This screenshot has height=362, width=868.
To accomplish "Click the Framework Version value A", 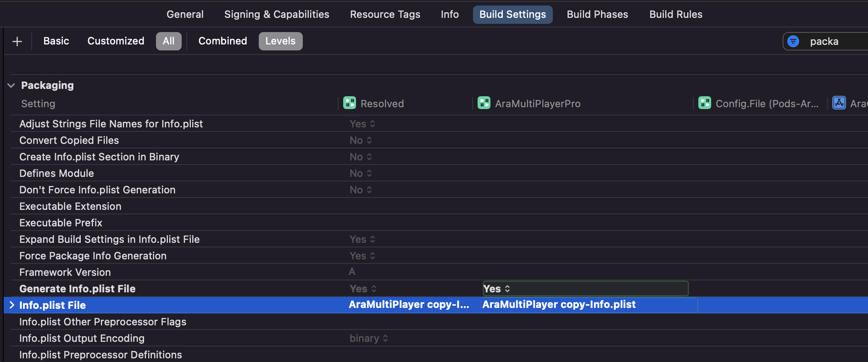I will [x=352, y=272].
